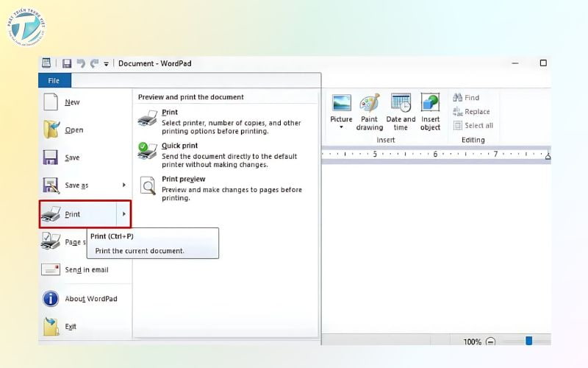Expand the Picture dropdown arrow
This screenshot has height=368, width=588.
click(341, 127)
